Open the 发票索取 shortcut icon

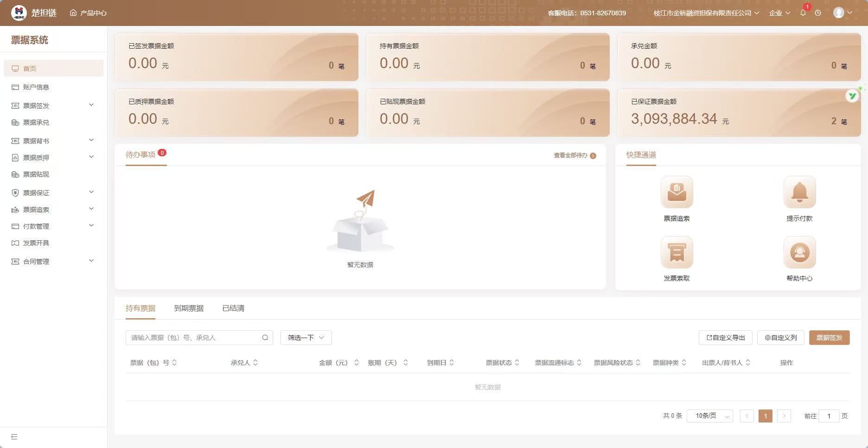click(x=677, y=252)
